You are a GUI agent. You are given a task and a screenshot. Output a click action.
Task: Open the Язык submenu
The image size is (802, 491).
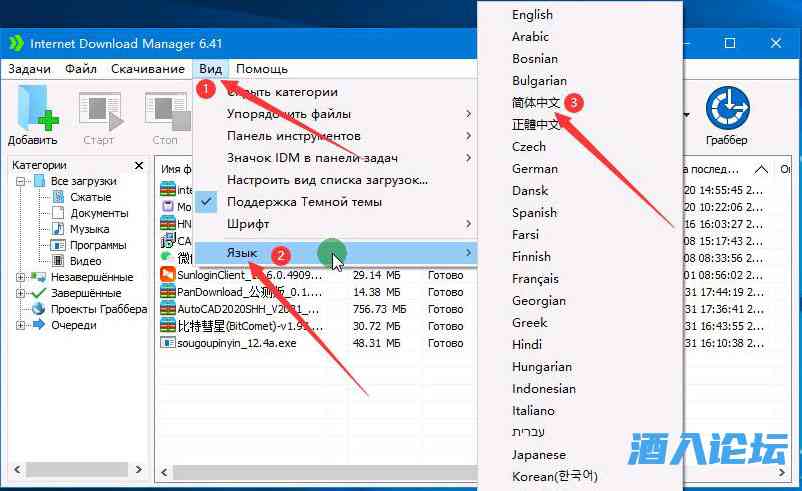point(335,253)
